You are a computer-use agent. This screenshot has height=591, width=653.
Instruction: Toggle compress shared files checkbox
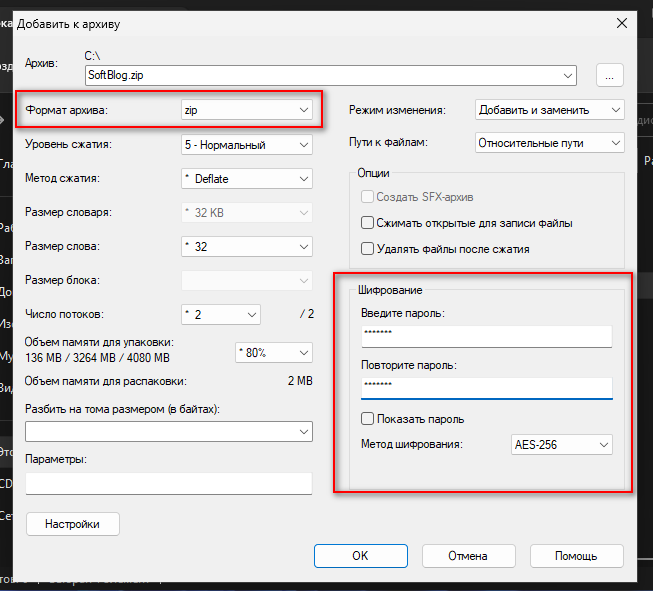click(367, 223)
